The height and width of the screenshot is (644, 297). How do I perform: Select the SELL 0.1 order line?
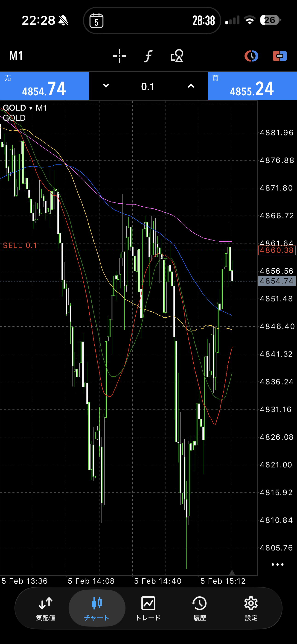pyautogui.click(x=20, y=246)
